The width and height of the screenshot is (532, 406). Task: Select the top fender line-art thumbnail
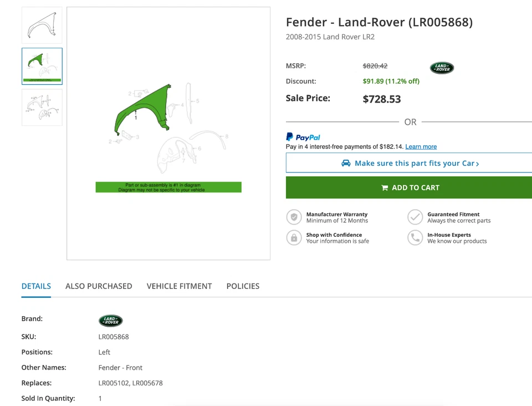coord(42,25)
